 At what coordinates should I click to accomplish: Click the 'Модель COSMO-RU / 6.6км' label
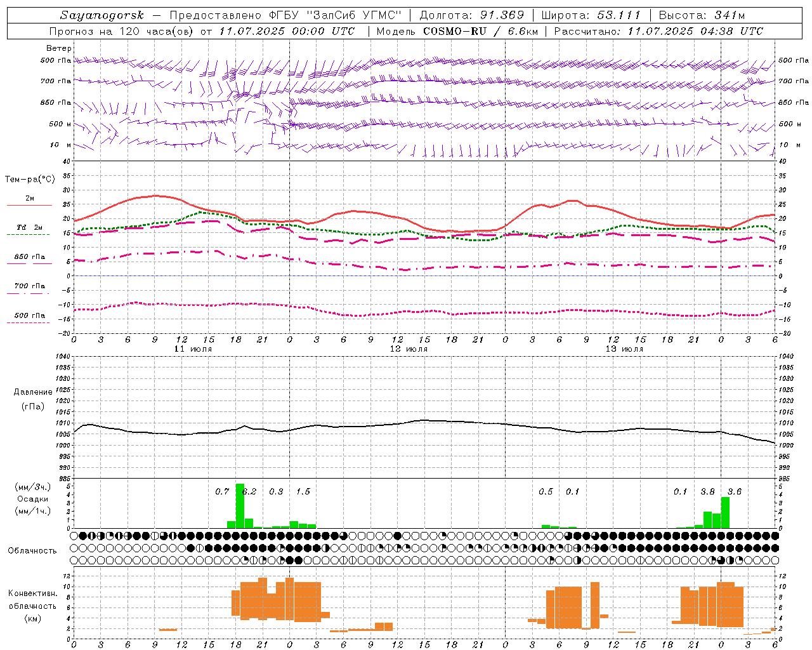(457, 31)
